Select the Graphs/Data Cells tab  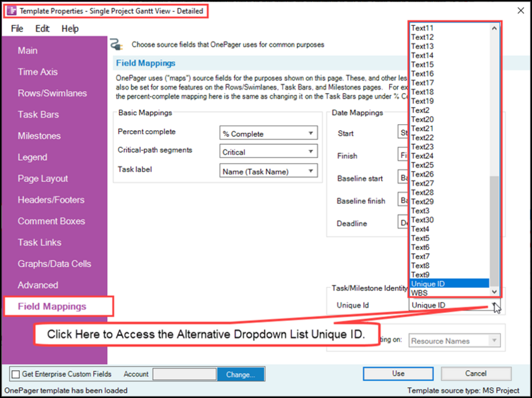click(x=55, y=264)
